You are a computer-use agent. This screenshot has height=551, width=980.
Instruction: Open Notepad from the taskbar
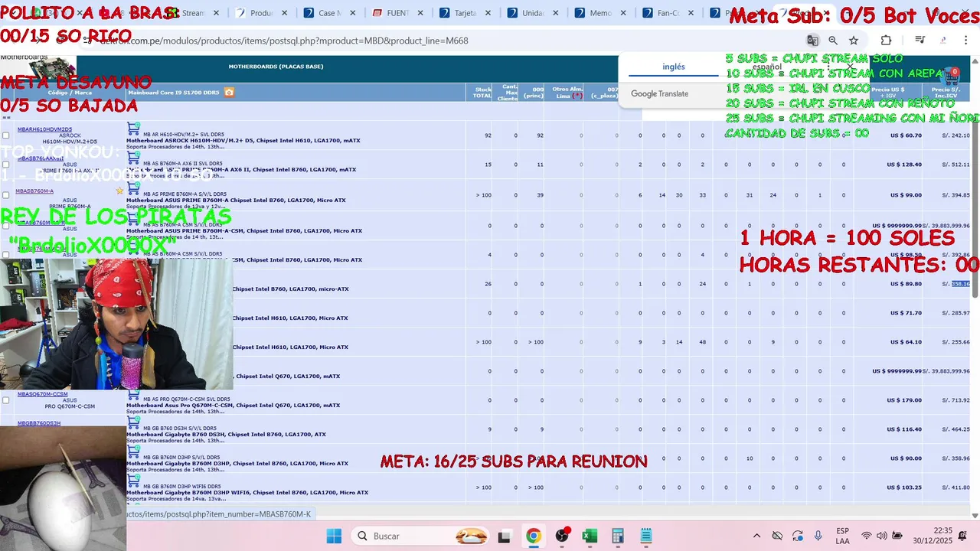point(646,536)
